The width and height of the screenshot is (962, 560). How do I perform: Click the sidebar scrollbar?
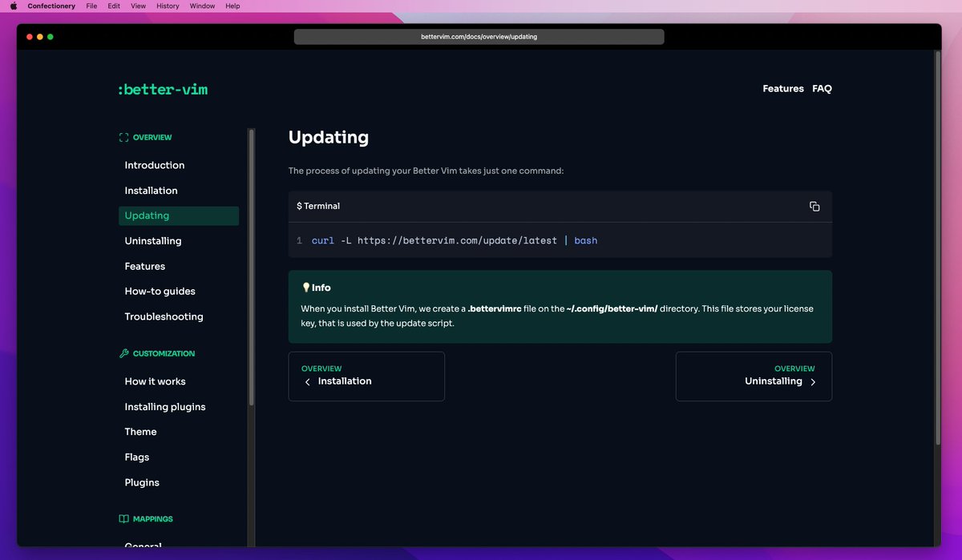(251, 267)
